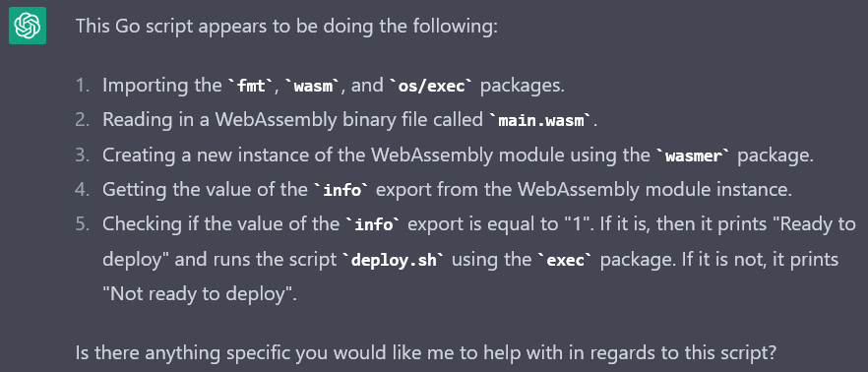Click list number 3 marker

pyautogui.click(x=83, y=155)
